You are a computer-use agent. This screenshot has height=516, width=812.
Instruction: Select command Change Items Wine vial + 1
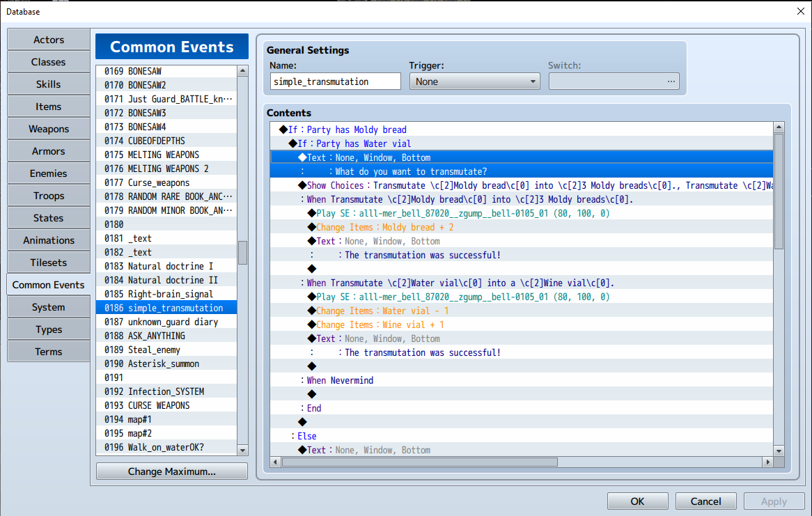click(522, 325)
